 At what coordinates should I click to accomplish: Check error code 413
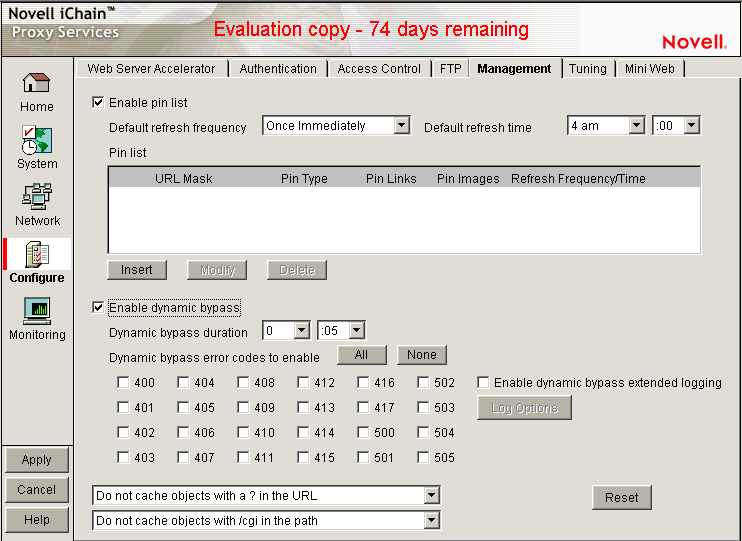click(x=303, y=408)
